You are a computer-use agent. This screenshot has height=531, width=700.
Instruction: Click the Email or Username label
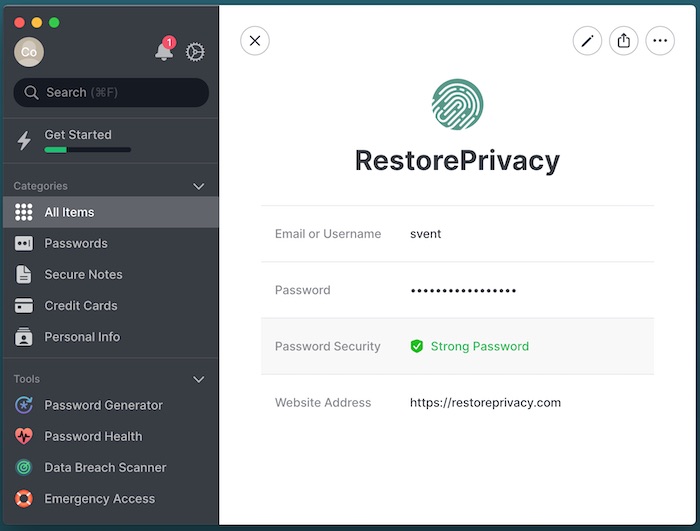click(328, 234)
